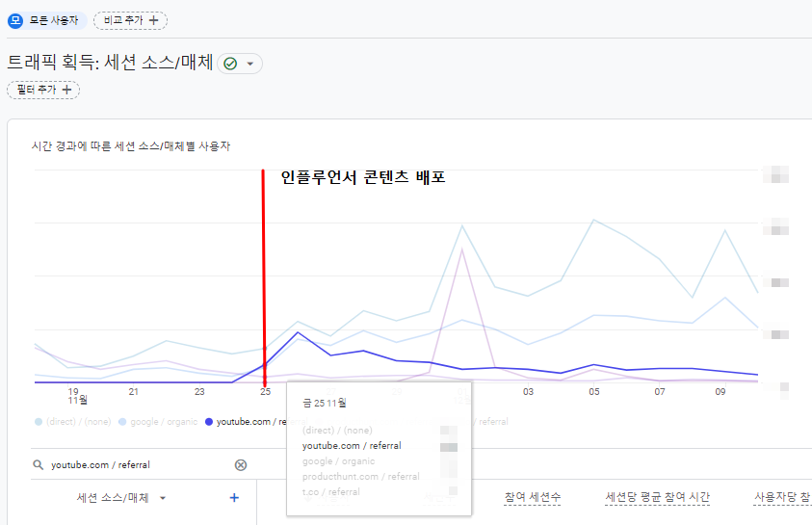Click the '21' date label on the axis
Image resolution: width=812 pixels, height=525 pixels.
tap(134, 392)
